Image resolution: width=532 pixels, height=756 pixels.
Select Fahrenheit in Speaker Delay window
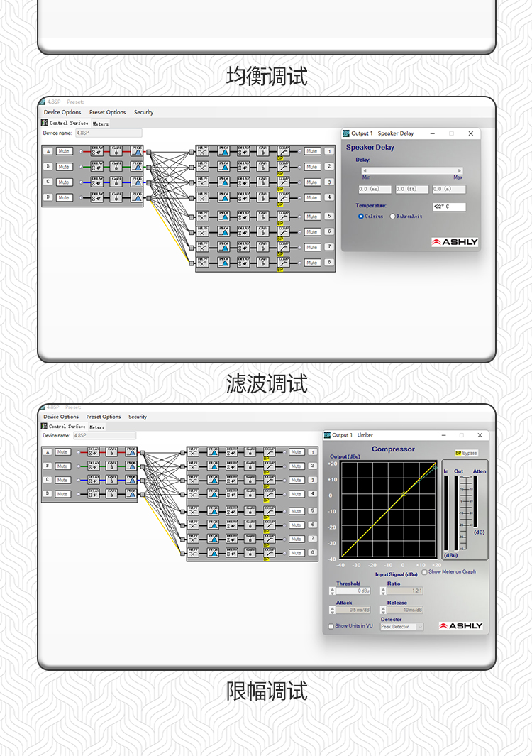click(x=393, y=217)
